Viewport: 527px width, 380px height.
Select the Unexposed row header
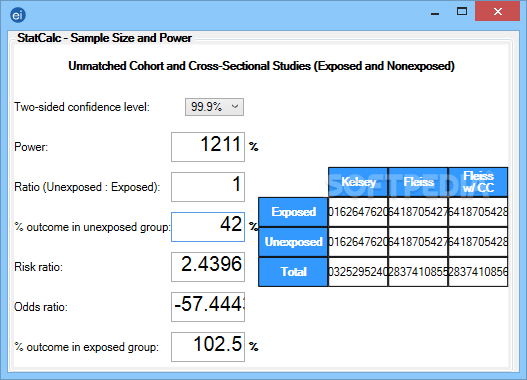(293, 242)
